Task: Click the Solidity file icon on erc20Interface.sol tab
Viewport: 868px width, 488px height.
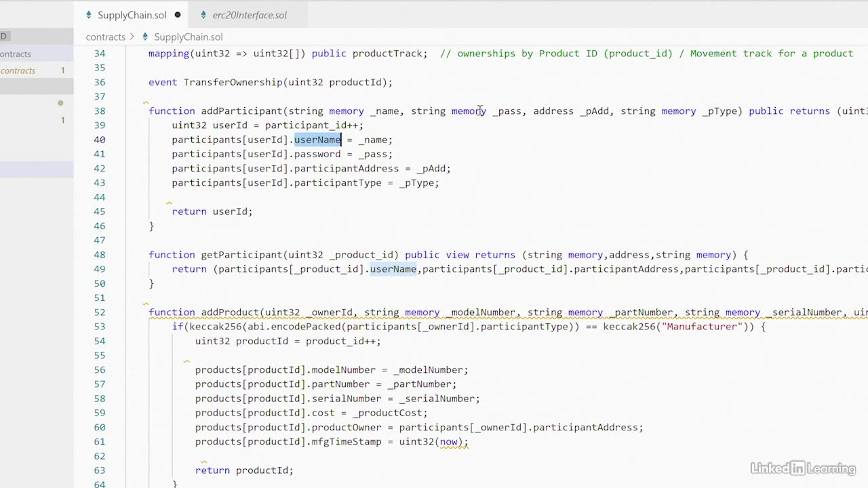Action: point(203,15)
